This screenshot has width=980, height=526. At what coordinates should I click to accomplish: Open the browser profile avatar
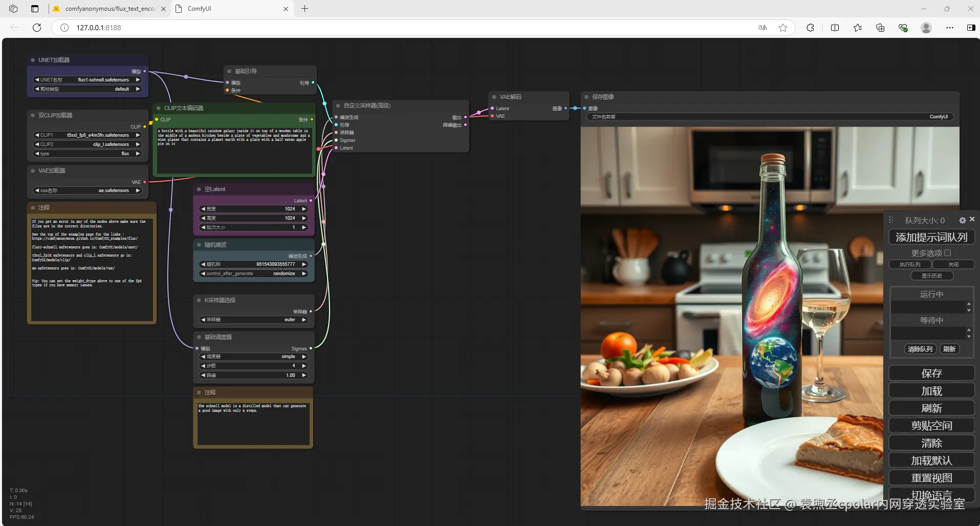926,28
